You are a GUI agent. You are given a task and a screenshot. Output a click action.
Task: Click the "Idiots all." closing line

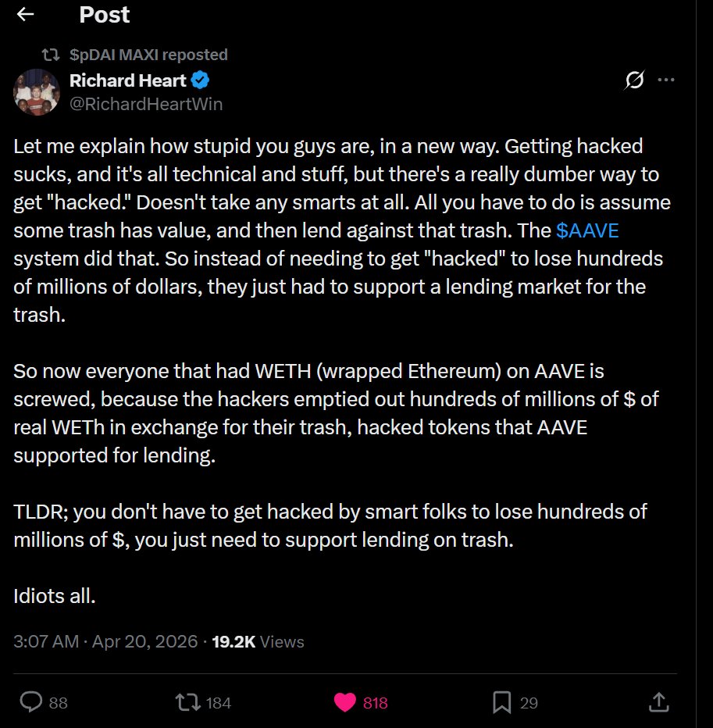pos(54,596)
